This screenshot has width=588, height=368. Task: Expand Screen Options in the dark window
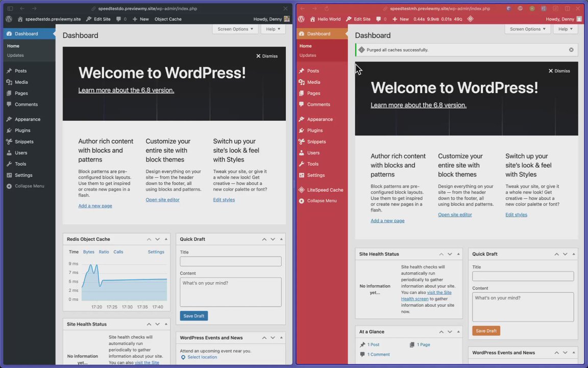[x=235, y=29]
